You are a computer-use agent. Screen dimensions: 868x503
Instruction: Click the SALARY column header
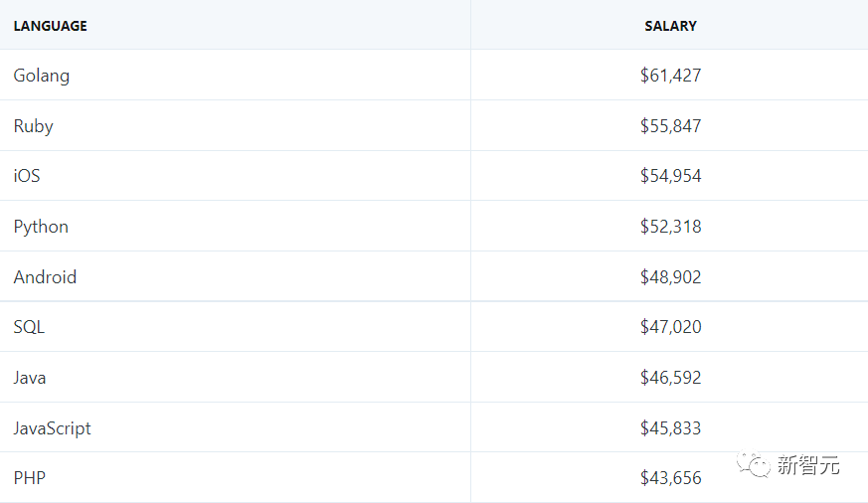click(670, 26)
